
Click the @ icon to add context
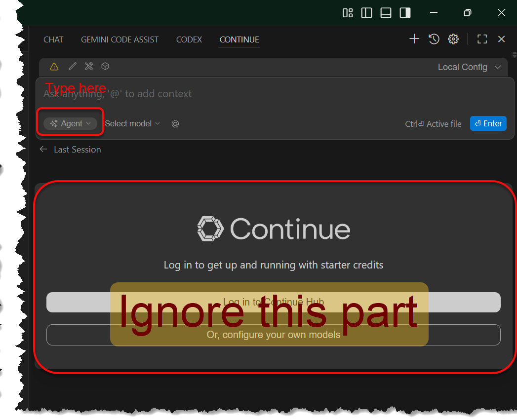click(x=175, y=123)
